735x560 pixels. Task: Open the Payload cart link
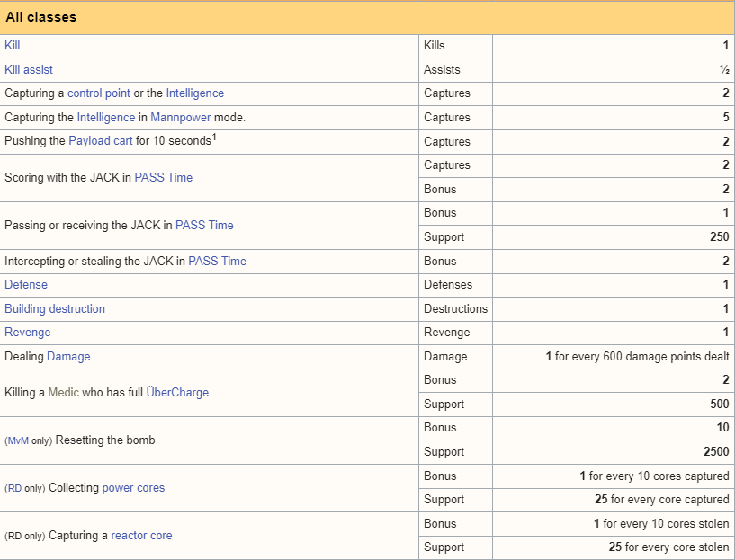(x=101, y=141)
